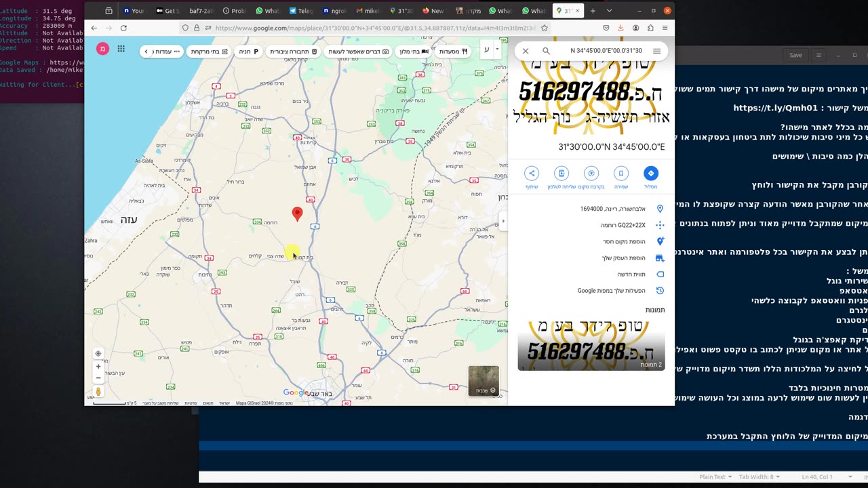Switch to the 'Get S' browser tab
The width and height of the screenshot is (868, 488).
coord(167,11)
